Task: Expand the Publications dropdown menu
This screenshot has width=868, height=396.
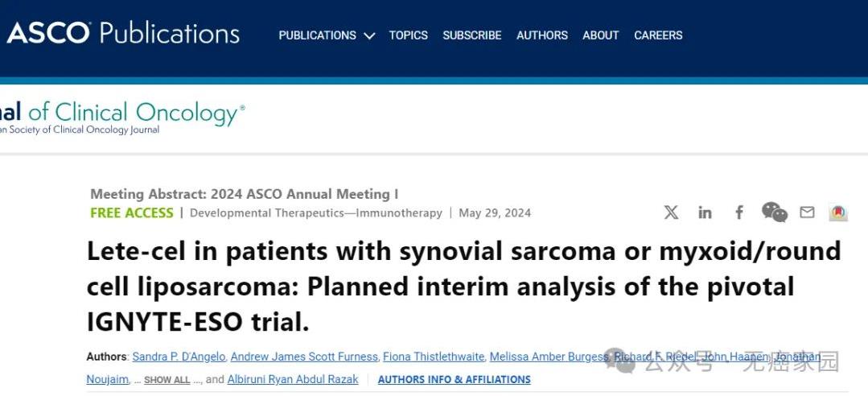Action: tap(327, 35)
